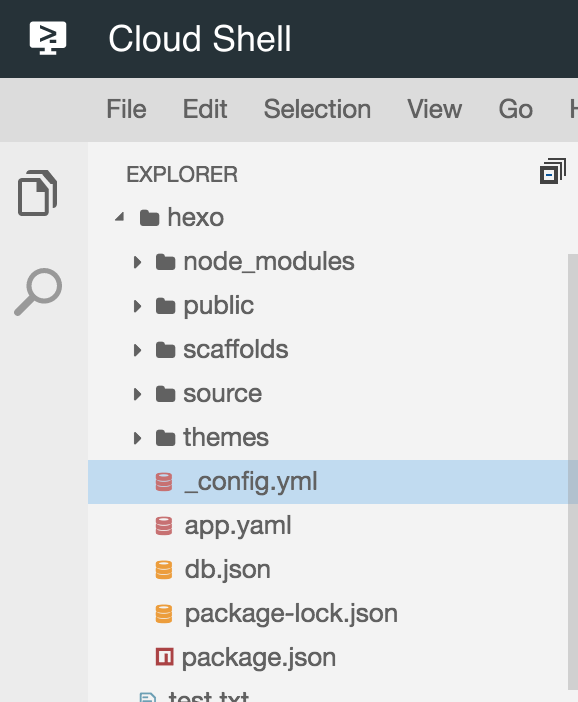This screenshot has width=578, height=702.
Task: Click the Collapse All icon in Explorer
Action: pyautogui.click(x=553, y=171)
